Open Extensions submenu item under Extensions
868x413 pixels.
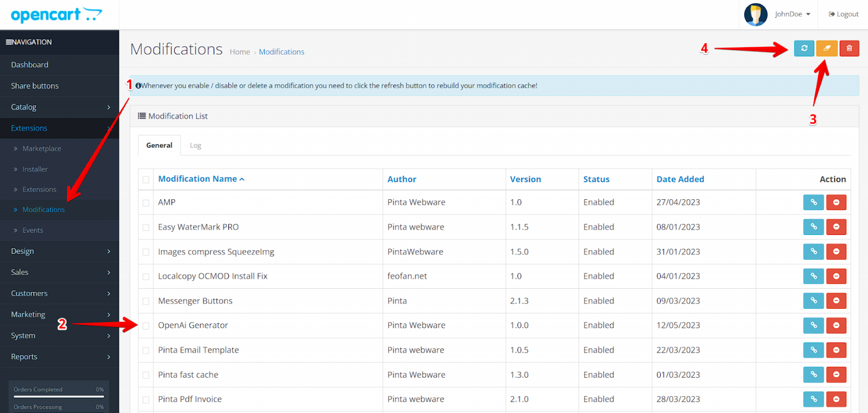coord(60,189)
